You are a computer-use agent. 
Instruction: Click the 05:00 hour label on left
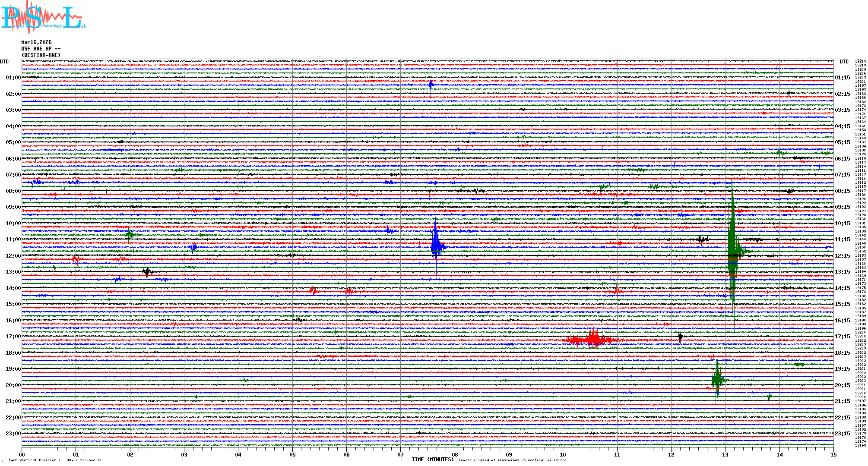pos(13,142)
